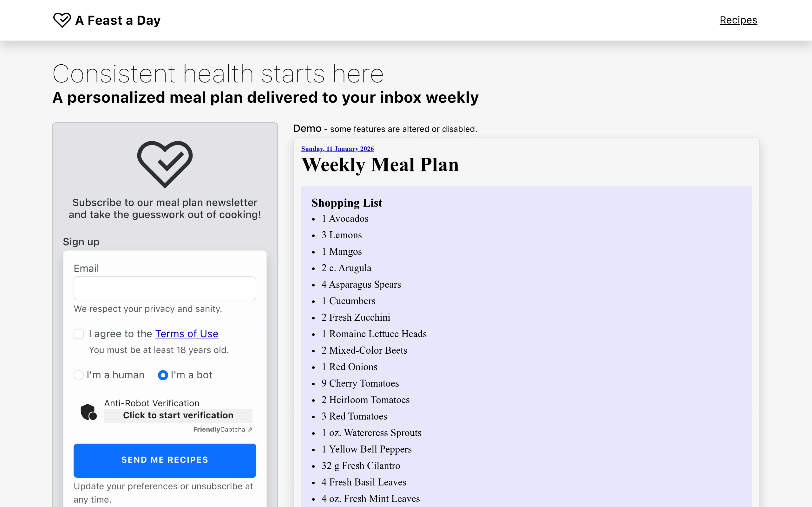Open the Recipes navigation link

tap(738, 20)
